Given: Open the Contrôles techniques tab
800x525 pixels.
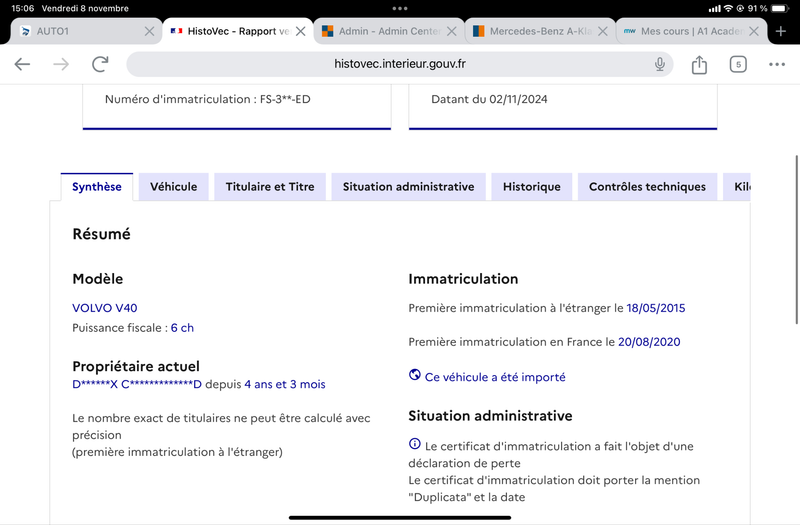Looking at the screenshot, I should (647, 187).
